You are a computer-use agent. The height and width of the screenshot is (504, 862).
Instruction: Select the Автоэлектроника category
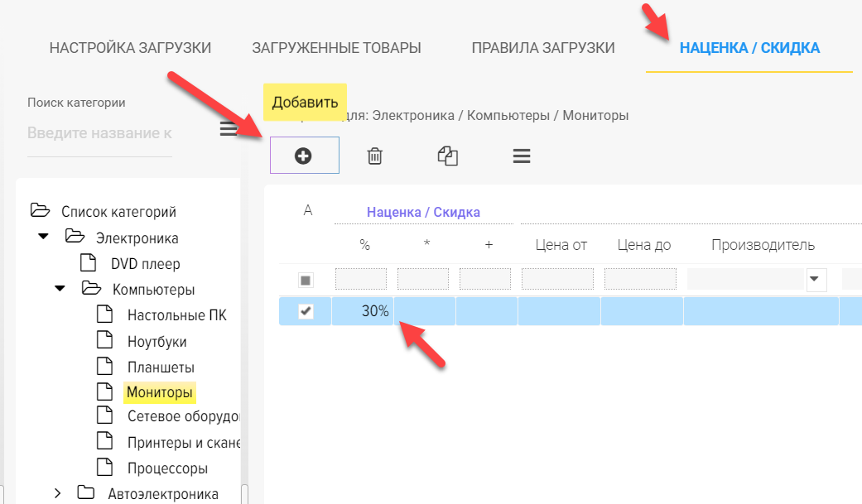(x=163, y=493)
